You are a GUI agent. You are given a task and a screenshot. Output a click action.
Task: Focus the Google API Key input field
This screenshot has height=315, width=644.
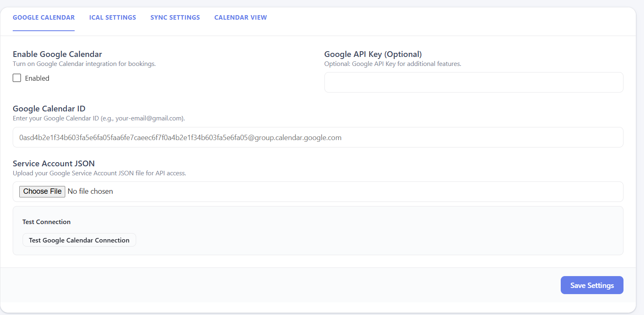point(474,82)
